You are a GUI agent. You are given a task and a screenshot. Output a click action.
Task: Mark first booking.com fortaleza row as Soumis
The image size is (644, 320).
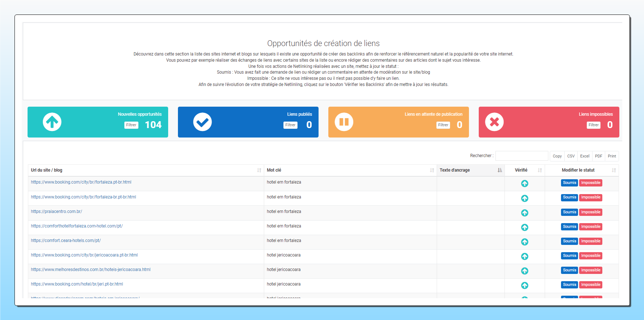click(x=569, y=183)
